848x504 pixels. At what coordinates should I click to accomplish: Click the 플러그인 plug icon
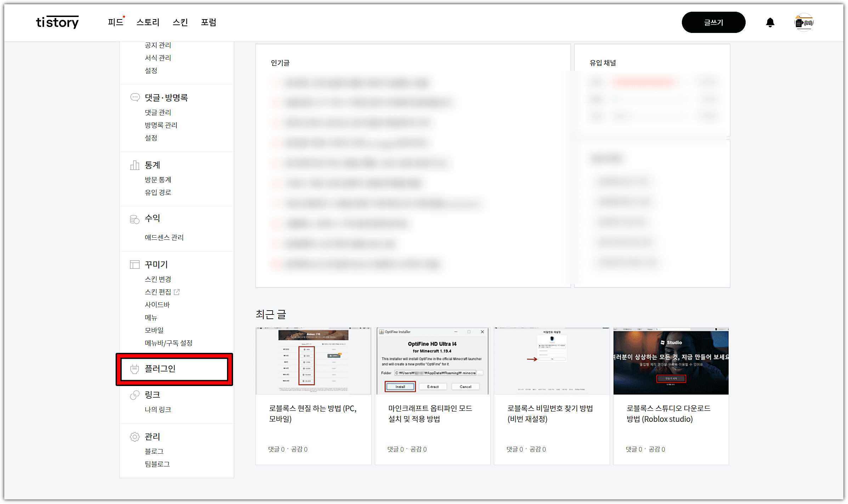(x=135, y=369)
